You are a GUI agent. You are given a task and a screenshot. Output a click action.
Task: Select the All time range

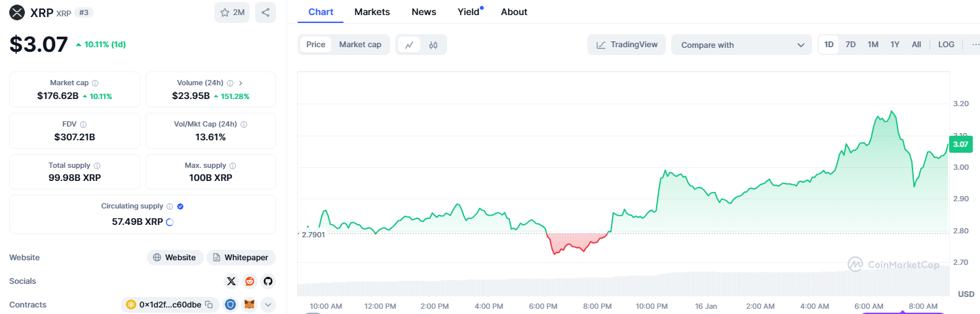click(916, 45)
